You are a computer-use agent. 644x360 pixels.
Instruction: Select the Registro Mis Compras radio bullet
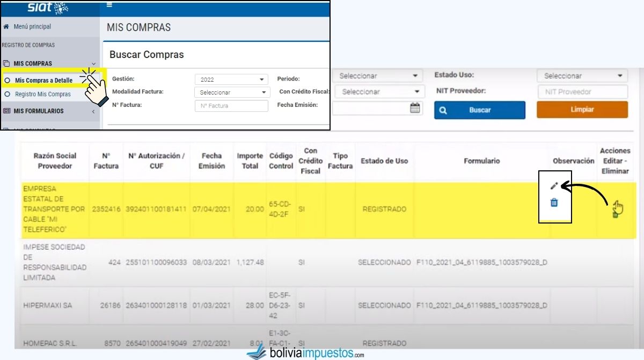pyautogui.click(x=8, y=94)
